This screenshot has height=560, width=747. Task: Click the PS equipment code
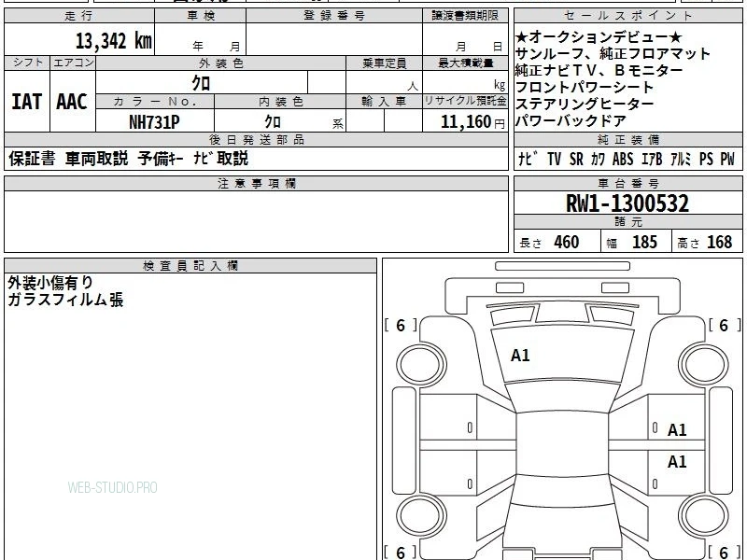(706, 159)
